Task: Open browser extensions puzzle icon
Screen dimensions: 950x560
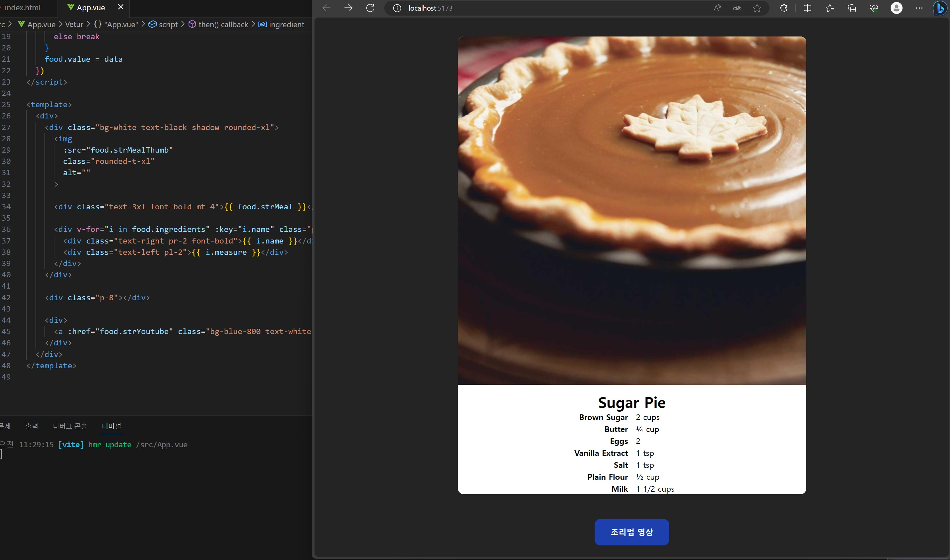Action: 783,8
